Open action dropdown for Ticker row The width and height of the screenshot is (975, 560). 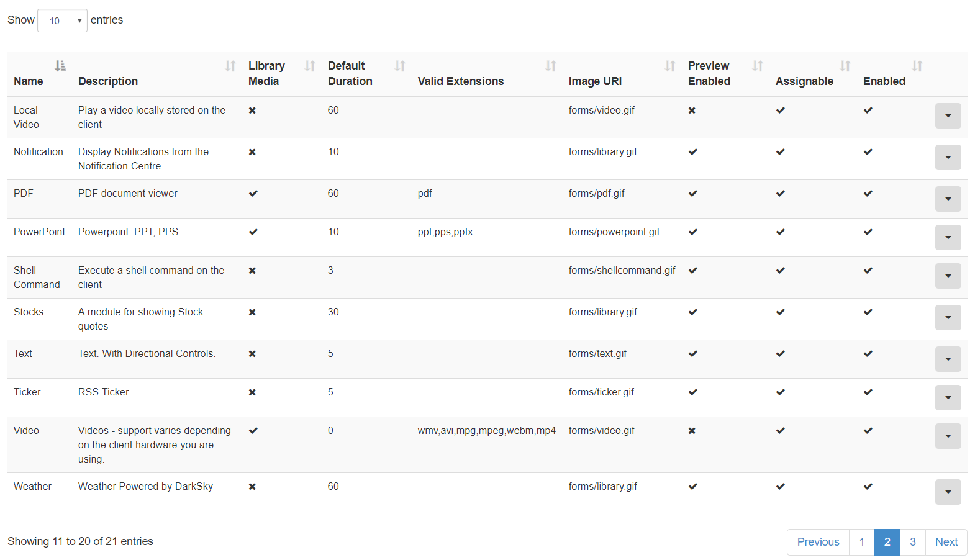(948, 397)
